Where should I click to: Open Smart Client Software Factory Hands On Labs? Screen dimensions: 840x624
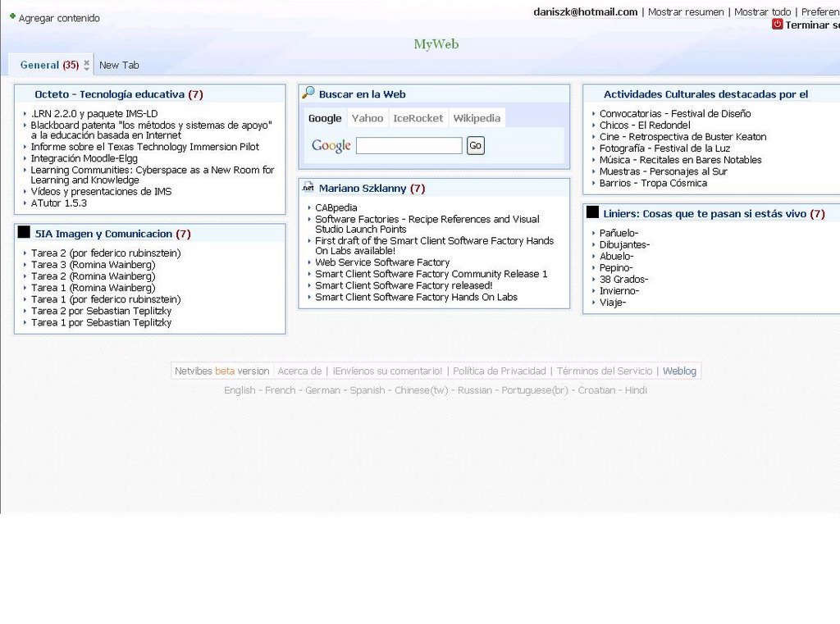point(416,298)
